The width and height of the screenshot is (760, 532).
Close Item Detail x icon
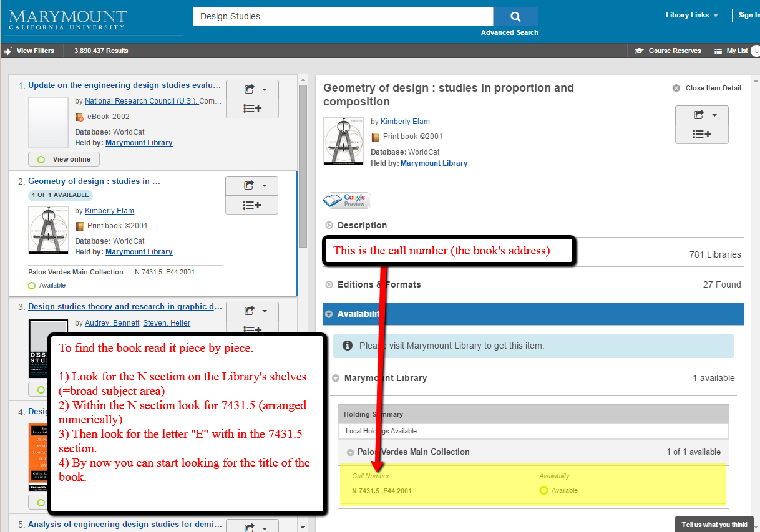[x=676, y=89]
